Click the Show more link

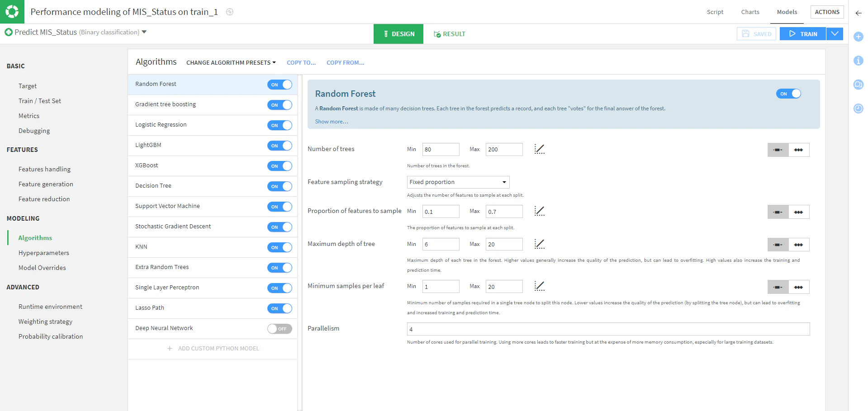(x=332, y=122)
